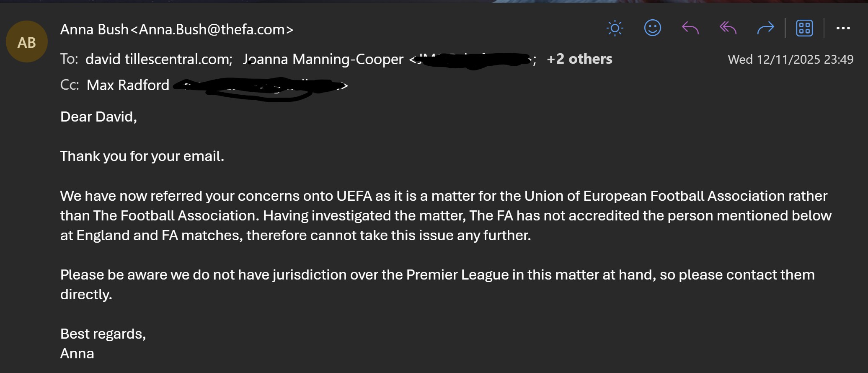This screenshot has height=373, width=868.
Task: Open the apps grid icon
Action: [804, 28]
